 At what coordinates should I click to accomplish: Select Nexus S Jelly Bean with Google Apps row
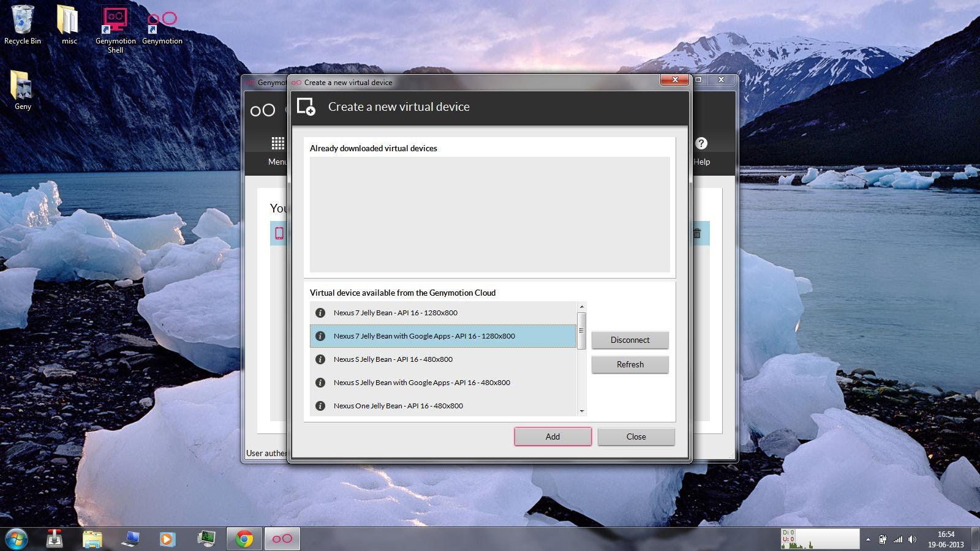pos(443,383)
